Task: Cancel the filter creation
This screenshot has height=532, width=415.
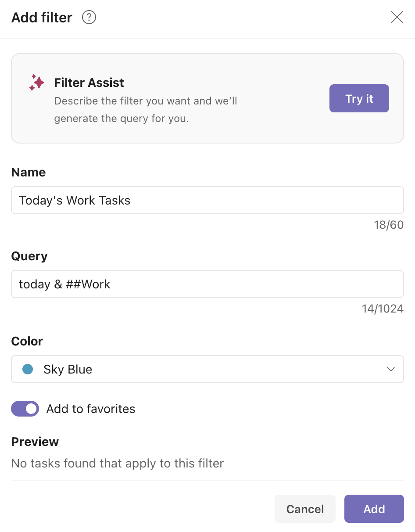Action: coord(305,509)
